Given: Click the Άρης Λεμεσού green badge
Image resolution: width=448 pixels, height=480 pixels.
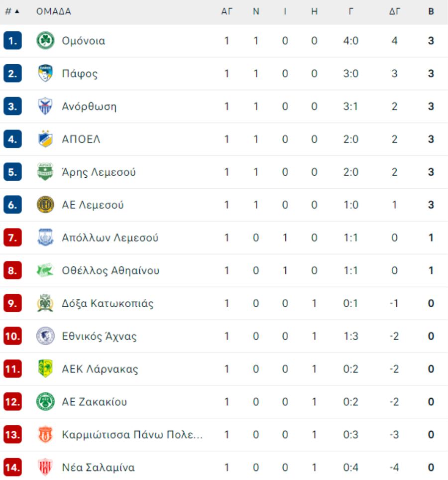Looking at the screenshot, I should 45,171.
